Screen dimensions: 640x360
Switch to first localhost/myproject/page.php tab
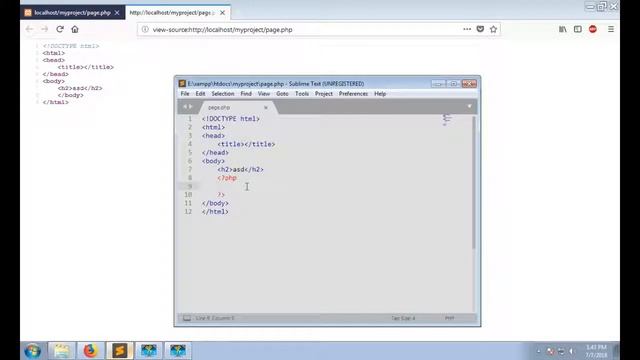click(x=72, y=13)
